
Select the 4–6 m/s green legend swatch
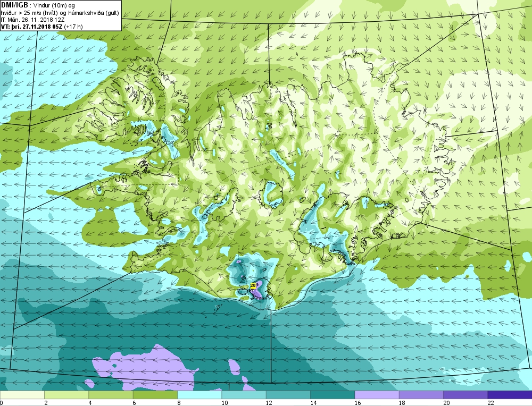111,395
